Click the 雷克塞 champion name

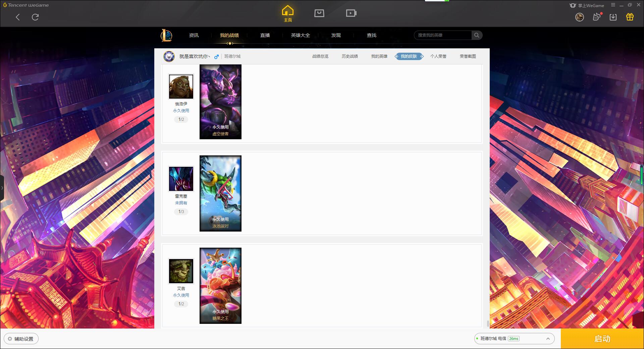click(x=181, y=196)
